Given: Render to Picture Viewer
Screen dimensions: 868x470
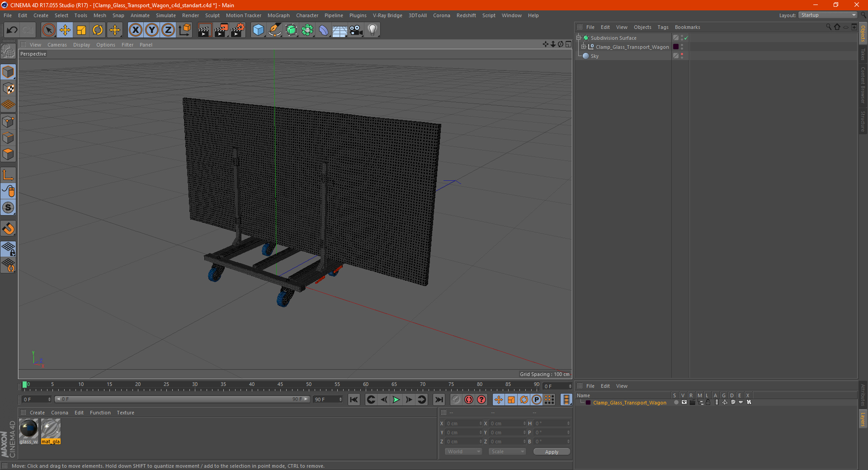Looking at the screenshot, I should point(221,30).
